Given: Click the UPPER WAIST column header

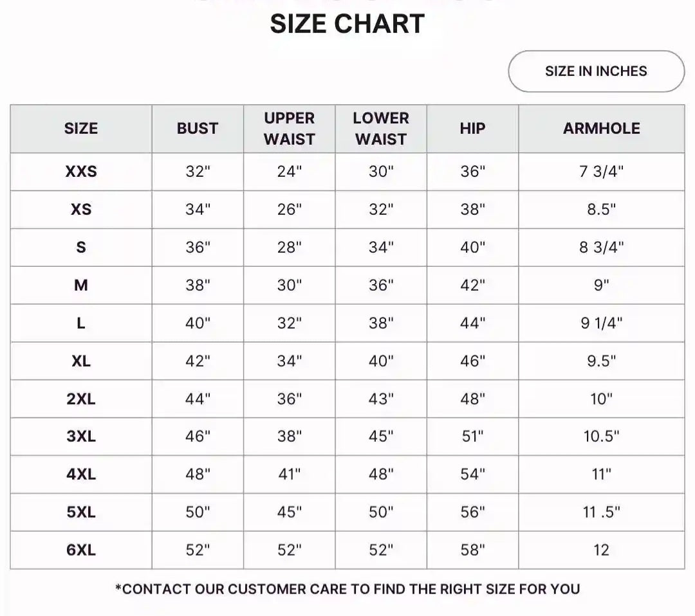Looking at the screenshot, I should [x=290, y=129].
